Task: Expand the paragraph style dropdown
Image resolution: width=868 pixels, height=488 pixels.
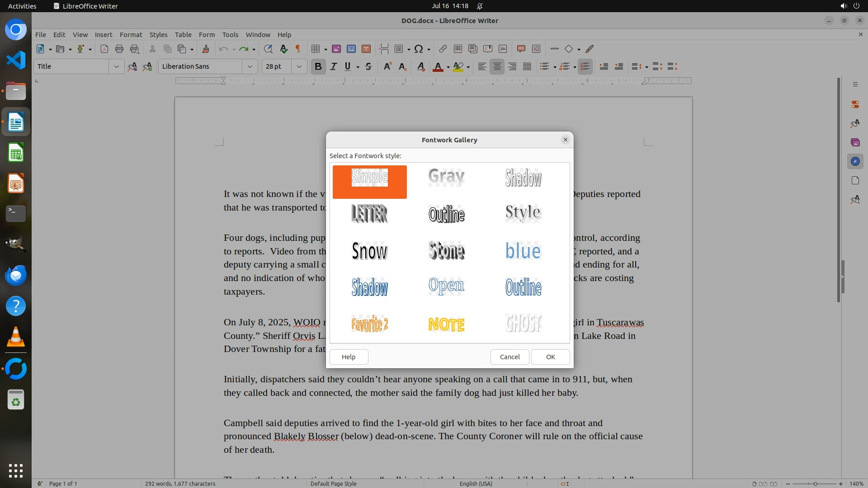Action: pos(116,66)
